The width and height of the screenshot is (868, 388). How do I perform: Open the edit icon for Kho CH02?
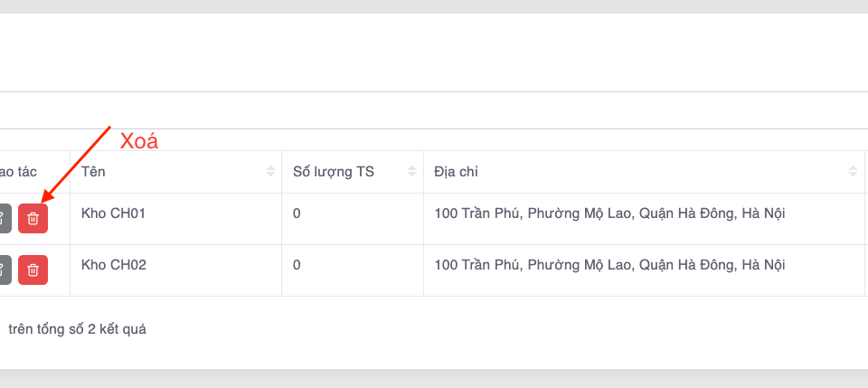(x=4, y=270)
